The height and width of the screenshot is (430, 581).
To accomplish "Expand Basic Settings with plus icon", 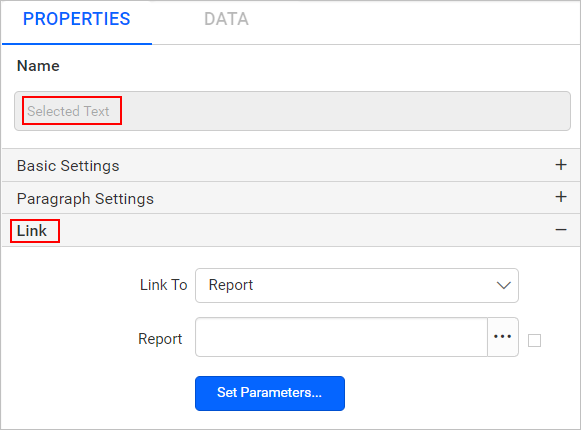I will 561,165.
